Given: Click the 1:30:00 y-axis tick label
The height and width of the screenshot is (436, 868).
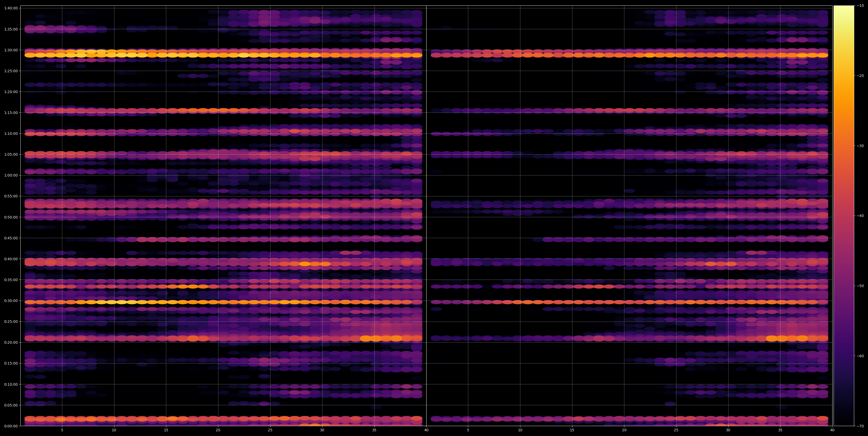Looking at the screenshot, I should pyautogui.click(x=11, y=50).
